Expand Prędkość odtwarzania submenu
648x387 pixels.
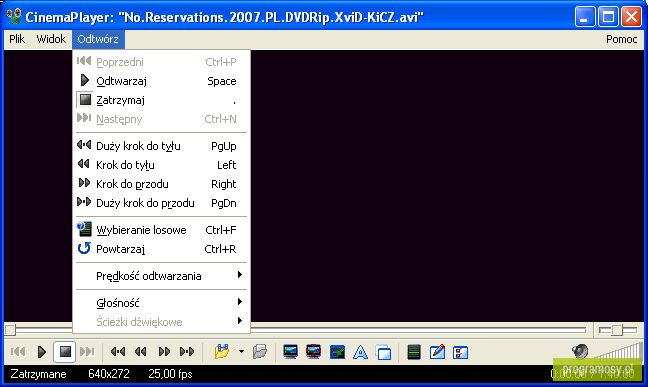[x=161, y=276]
